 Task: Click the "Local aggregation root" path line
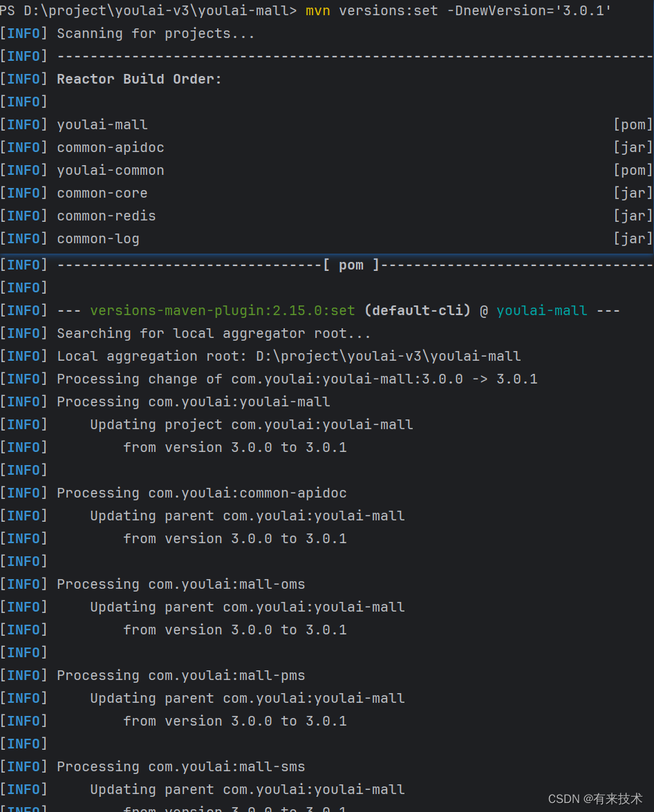pos(289,356)
